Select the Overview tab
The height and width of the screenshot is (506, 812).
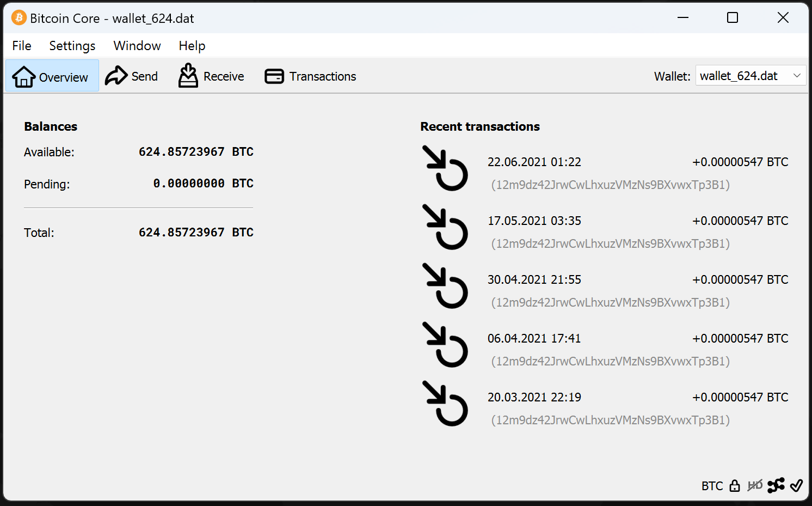(52, 76)
